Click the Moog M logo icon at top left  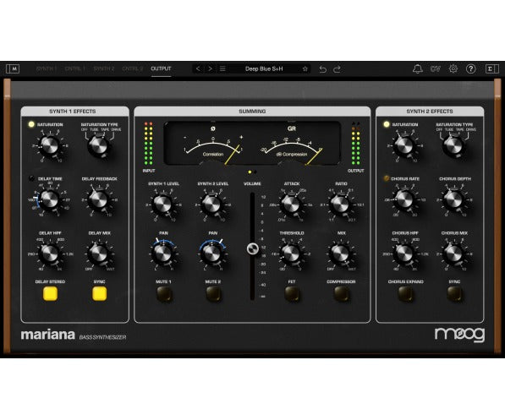[13, 68]
